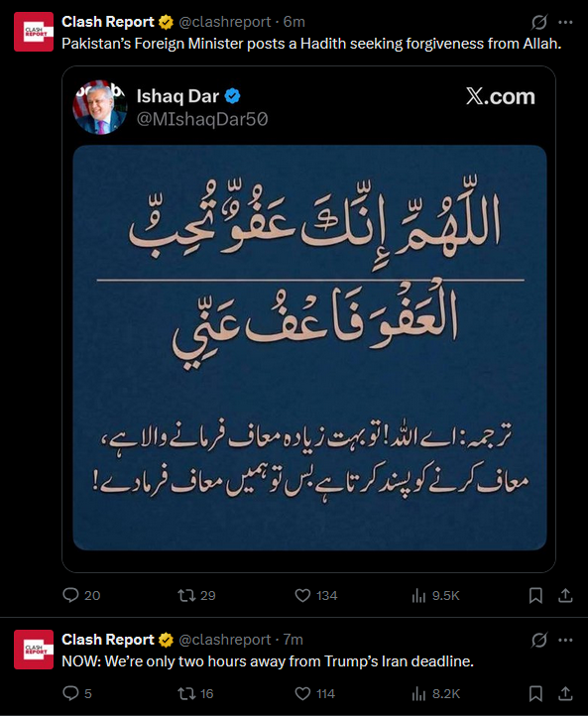Open Clash Report profile from first post name
588x716 pixels.
pos(108,22)
